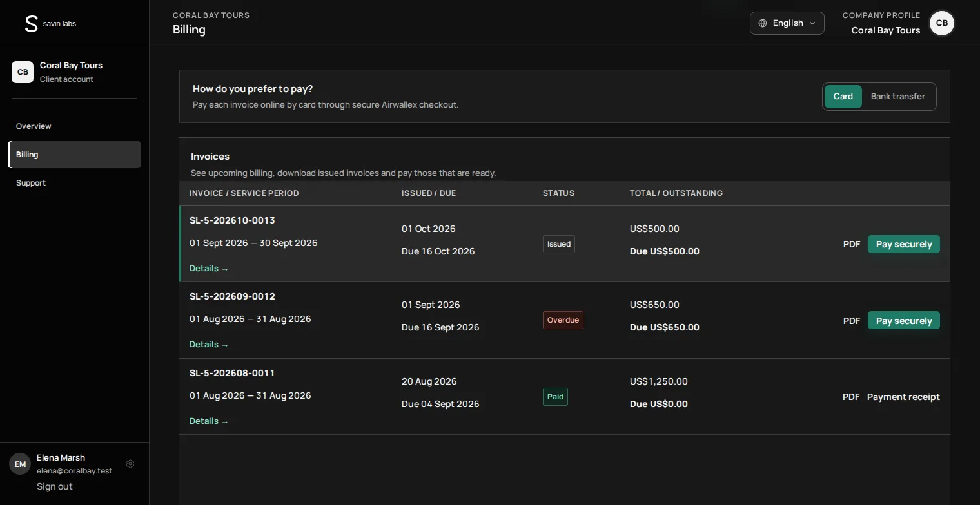Image resolution: width=980 pixels, height=505 pixels.
Task: Open account settings gear icon
Action: coord(130,464)
